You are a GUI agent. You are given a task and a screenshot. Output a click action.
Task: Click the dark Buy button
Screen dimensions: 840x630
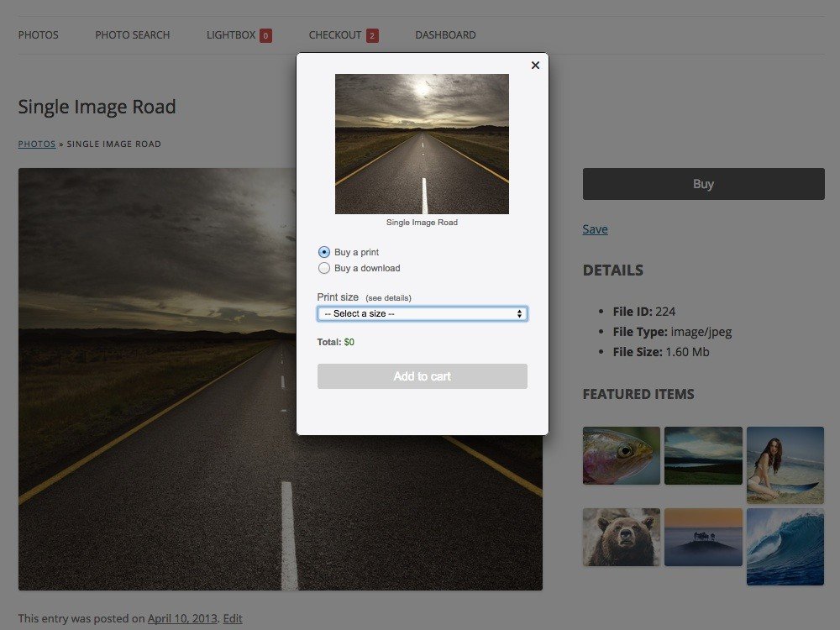(703, 184)
